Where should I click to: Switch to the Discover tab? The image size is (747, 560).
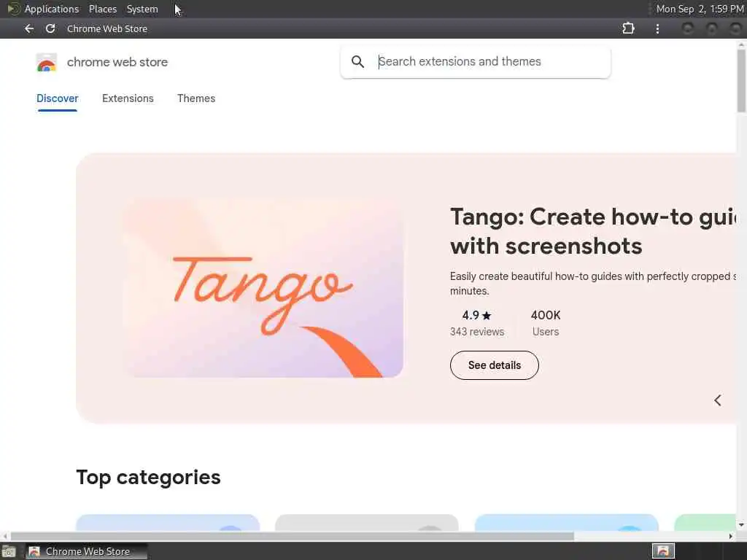tap(57, 98)
